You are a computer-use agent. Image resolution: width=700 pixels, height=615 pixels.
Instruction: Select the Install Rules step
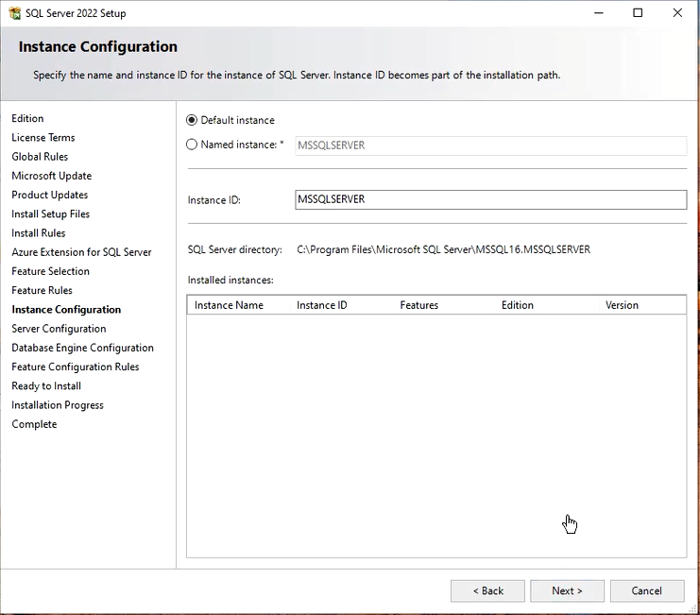(x=39, y=233)
